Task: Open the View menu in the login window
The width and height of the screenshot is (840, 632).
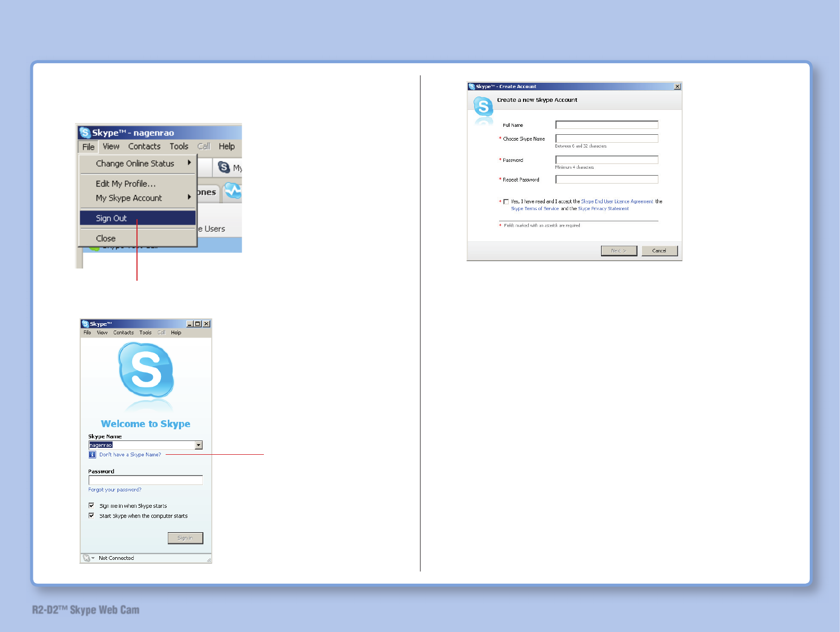Action: pos(102,333)
